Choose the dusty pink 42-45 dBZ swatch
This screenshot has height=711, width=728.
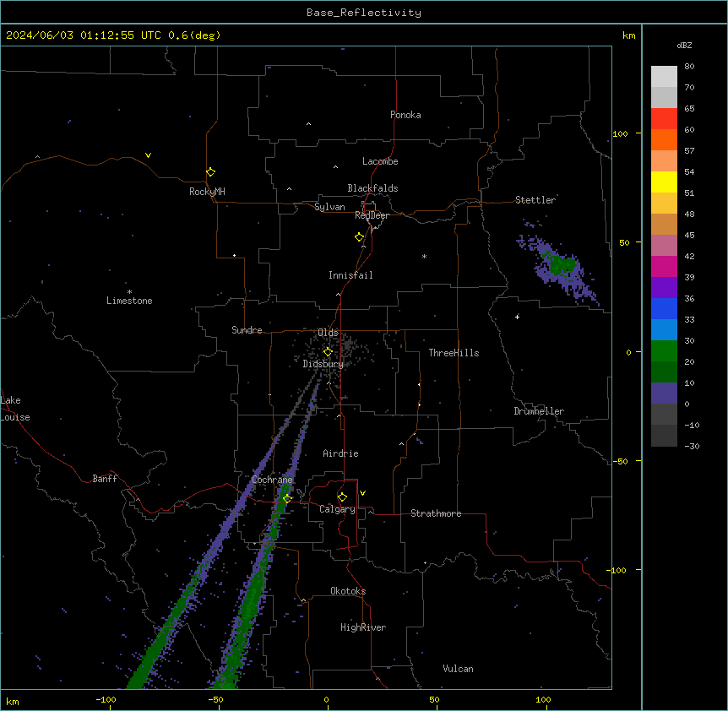click(x=664, y=246)
